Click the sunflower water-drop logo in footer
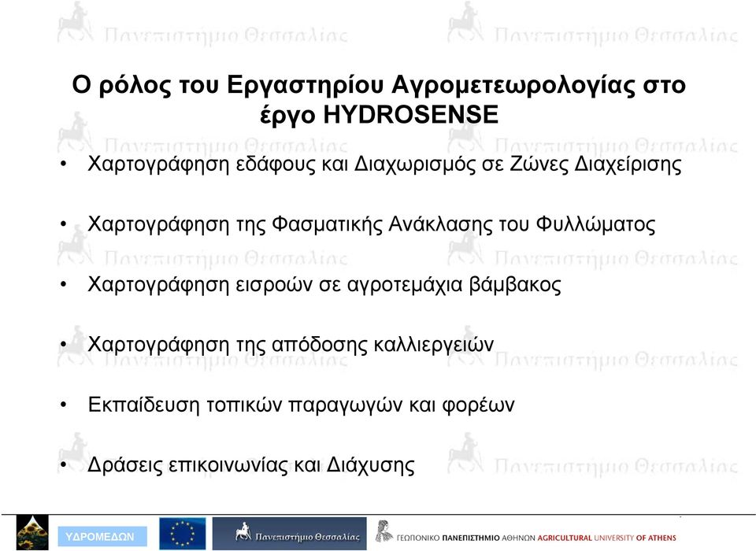Image resolution: width=756 pixels, height=551 pixels. [32, 533]
